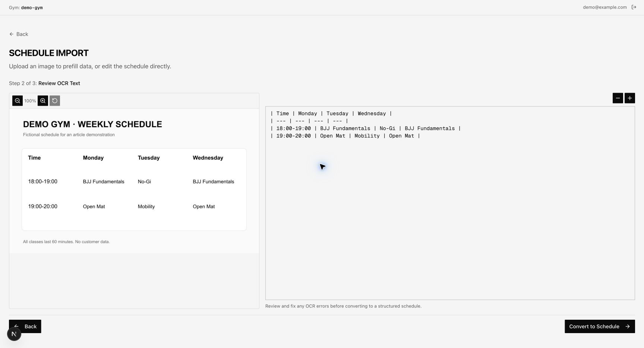Click the logout icon beside the email
This screenshot has width=644, height=348.
[x=634, y=7]
